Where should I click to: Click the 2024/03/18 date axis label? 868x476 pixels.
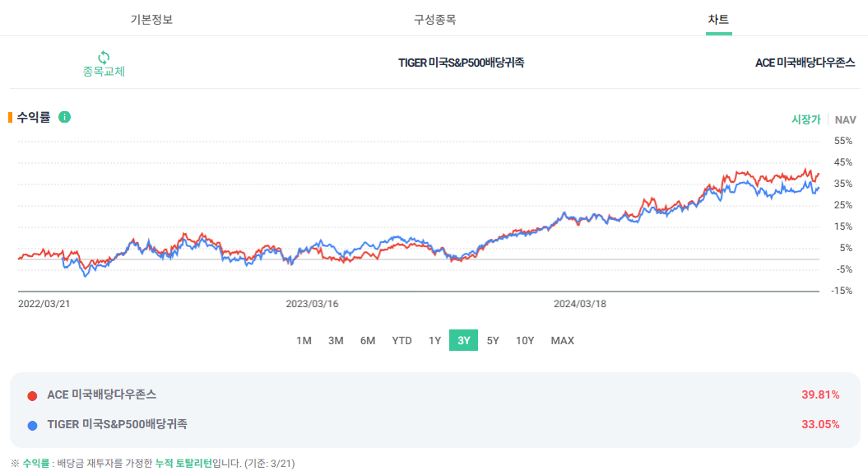point(579,304)
